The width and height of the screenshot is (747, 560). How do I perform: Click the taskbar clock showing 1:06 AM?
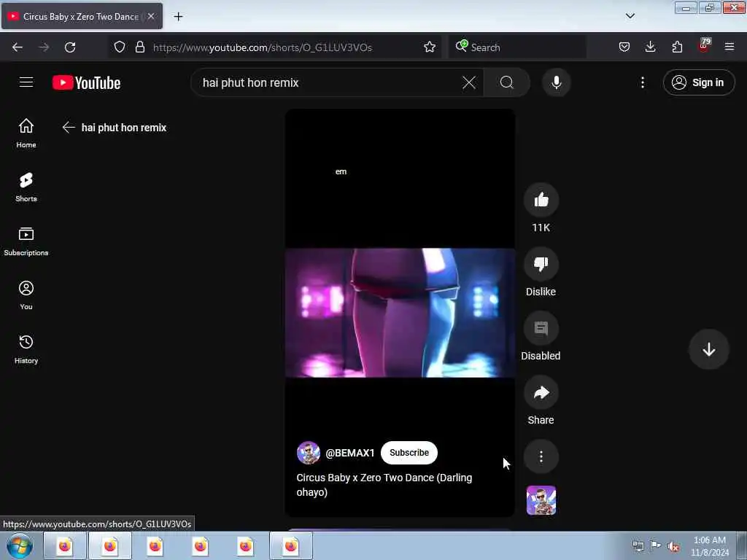[709, 545]
